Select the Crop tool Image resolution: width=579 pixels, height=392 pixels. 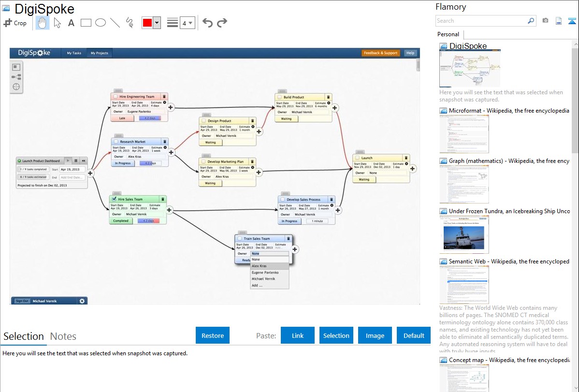pos(15,23)
